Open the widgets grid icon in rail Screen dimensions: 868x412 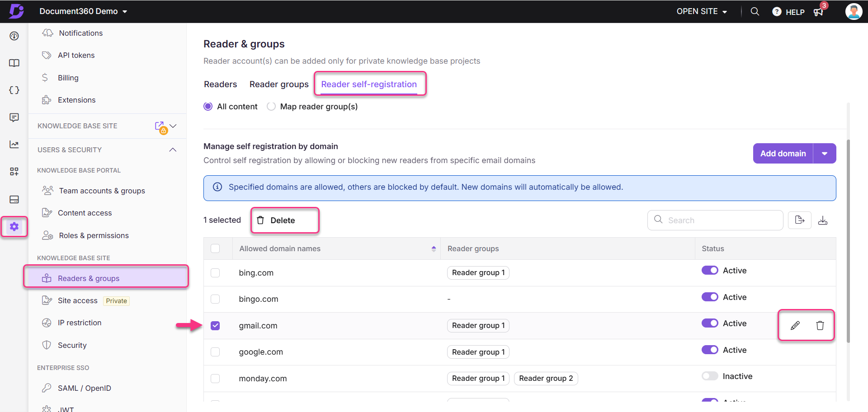coord(14,172)
